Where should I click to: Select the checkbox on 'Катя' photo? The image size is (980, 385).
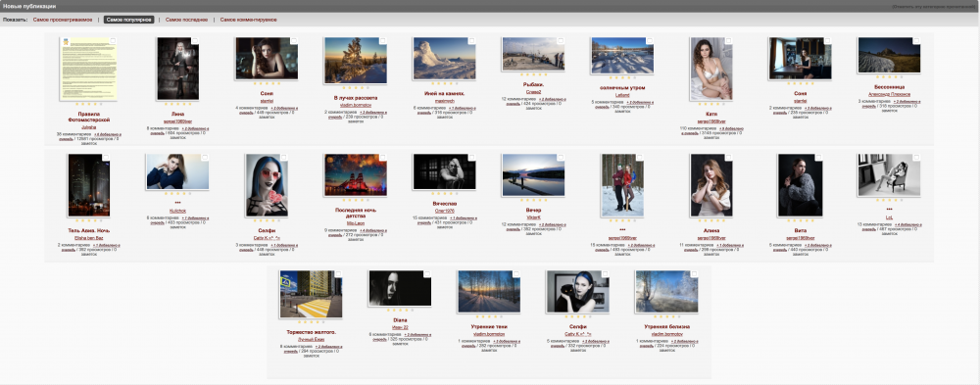point(728,40)
